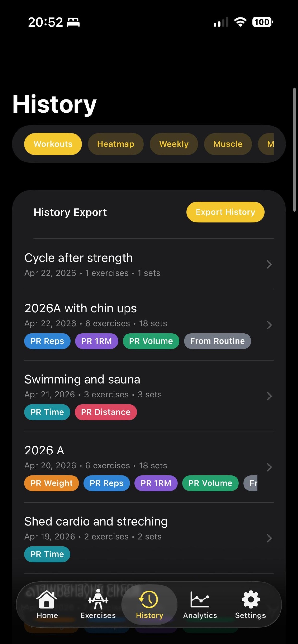
Task: Expand the Swimming and sauna chevron
Action: [269, 396]
